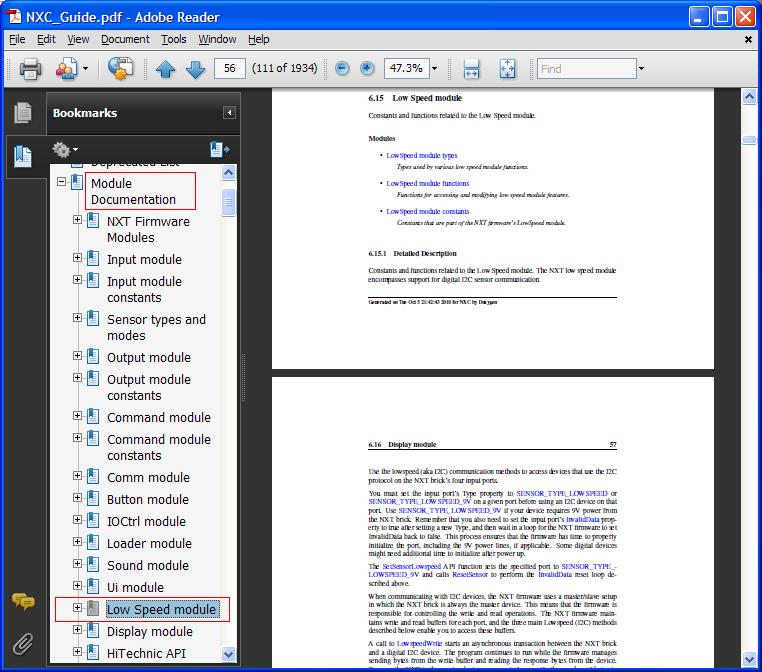Open the Pages thumbnails panel icon
This screenshot has height=672, width=762.
tap(23, 113)
